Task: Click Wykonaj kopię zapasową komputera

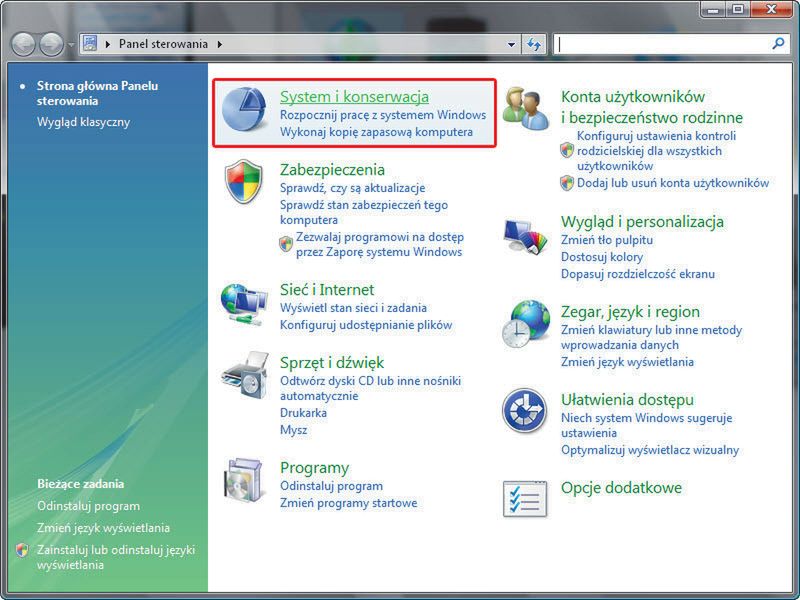Action: click(x=376, y=132)
